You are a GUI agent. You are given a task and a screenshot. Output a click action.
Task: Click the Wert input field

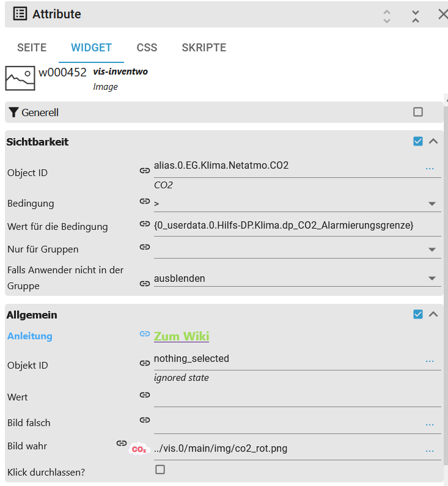click(x=297, y=397)
